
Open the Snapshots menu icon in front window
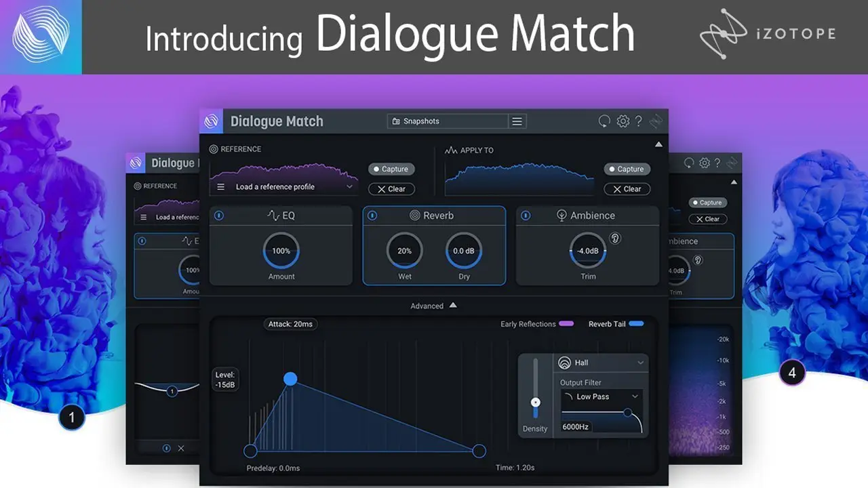click(517, 121)
